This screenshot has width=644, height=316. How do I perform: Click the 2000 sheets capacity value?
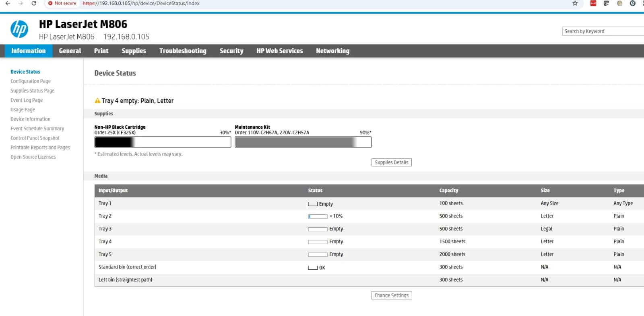click(x=452, y=254)
